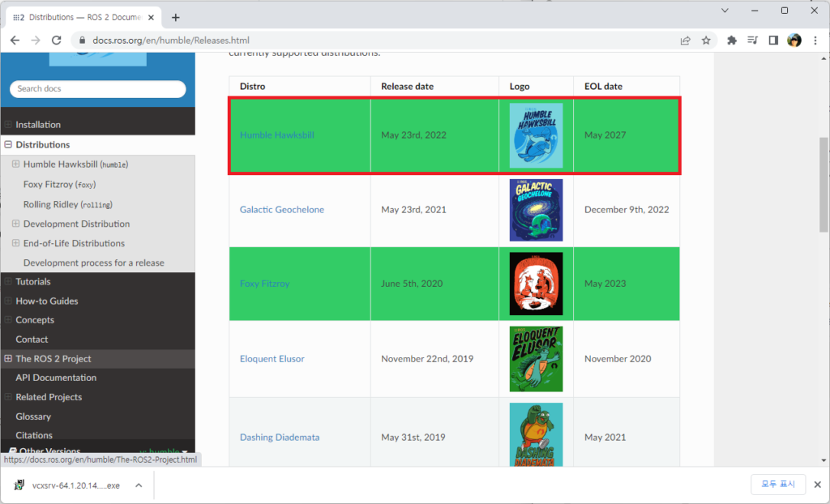This screenshot has height=504, width=830.
Task: Open the Contact sidebar page
Action: click(32, 340)
